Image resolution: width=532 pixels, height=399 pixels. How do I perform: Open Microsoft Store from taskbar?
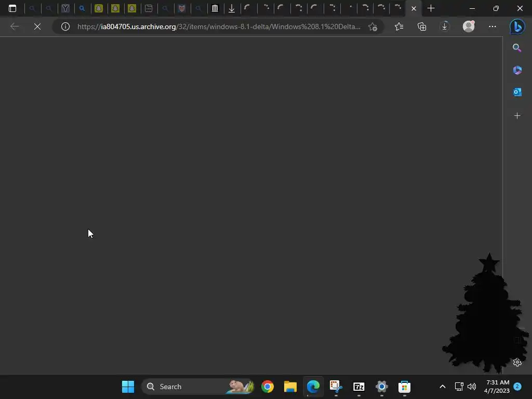point(404,387)
